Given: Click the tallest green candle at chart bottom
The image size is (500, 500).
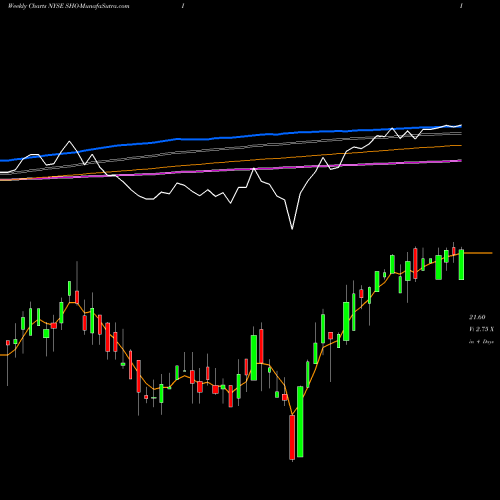Looking at the screenshot, I should pyautogui.click(x=300, y=421).
